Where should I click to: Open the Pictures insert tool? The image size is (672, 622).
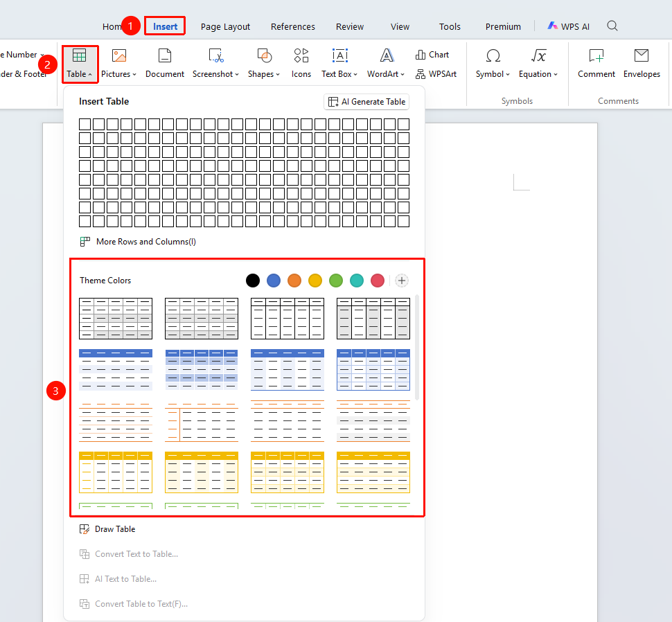pos(118,63)
